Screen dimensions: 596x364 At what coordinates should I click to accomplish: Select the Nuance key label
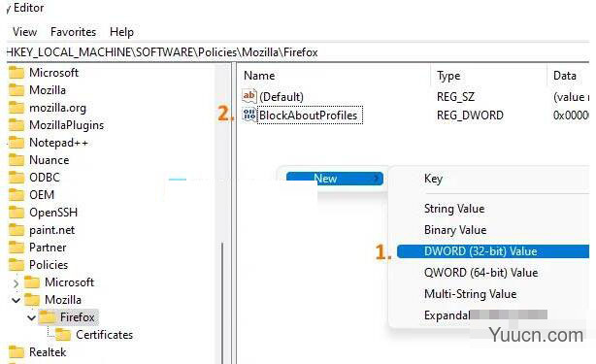pyautogui.click(x=50, y=160)
